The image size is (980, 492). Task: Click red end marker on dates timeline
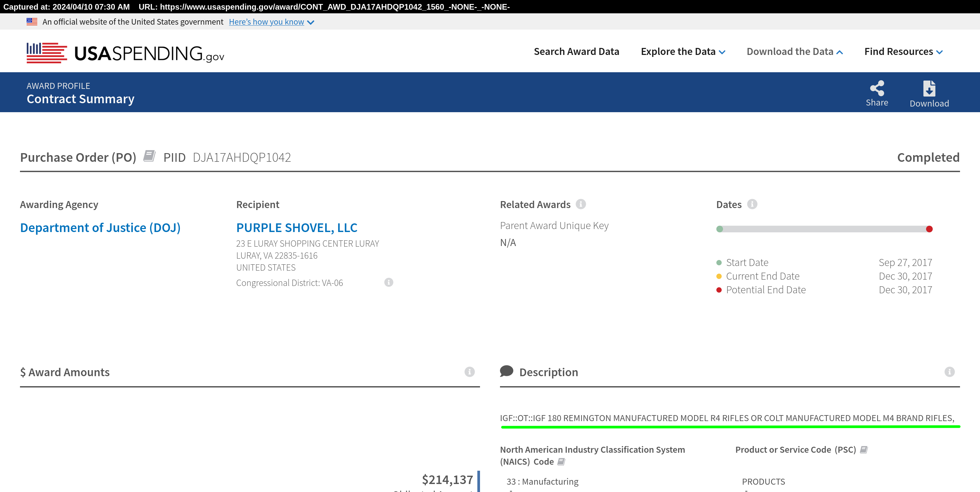929,229
